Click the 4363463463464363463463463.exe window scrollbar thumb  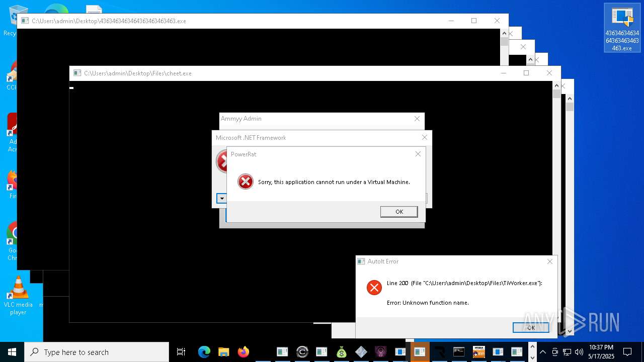coord(504,42)
